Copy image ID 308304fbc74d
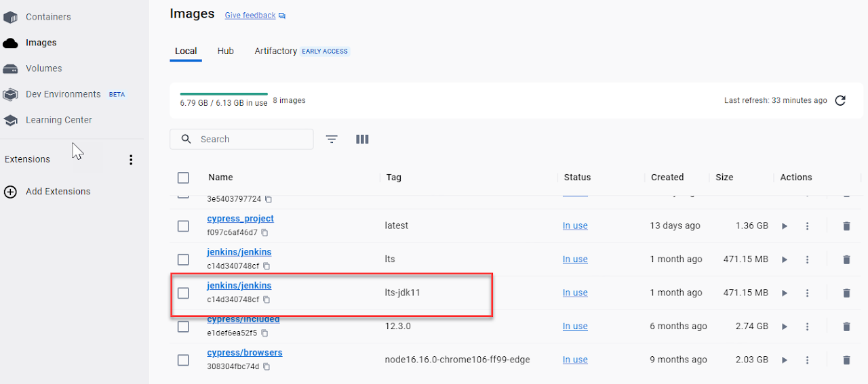Screen dimensions: 868x384 267,366
